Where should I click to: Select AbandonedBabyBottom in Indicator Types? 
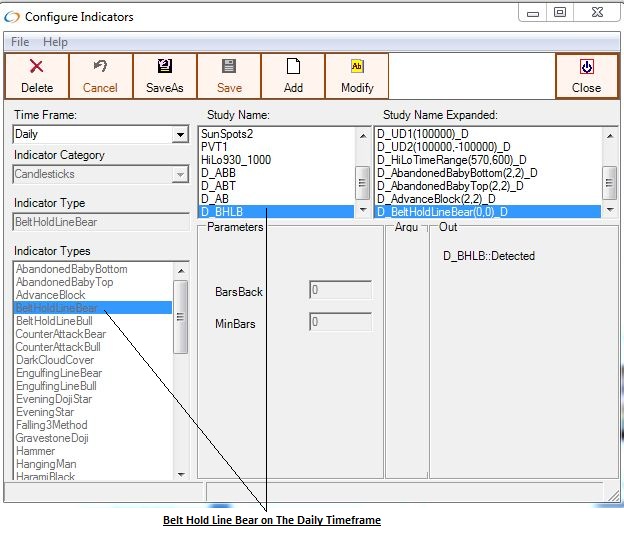pos(71,269)
